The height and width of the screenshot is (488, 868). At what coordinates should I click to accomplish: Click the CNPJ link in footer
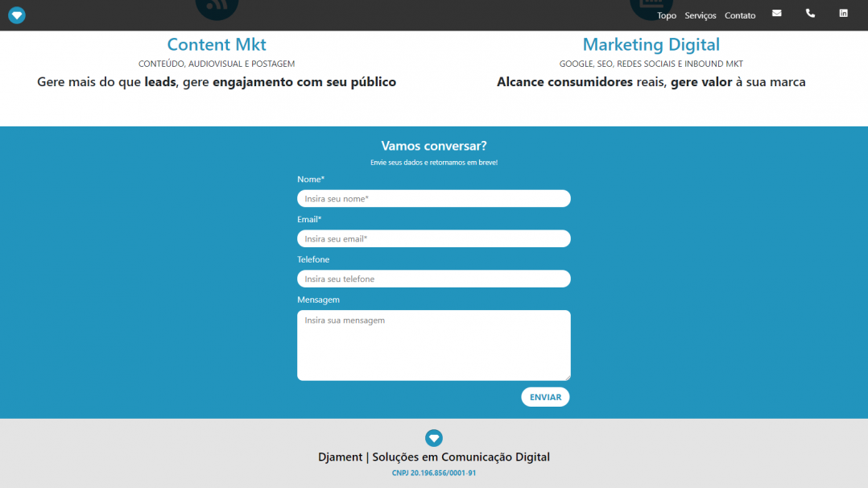tap(433, 473)
